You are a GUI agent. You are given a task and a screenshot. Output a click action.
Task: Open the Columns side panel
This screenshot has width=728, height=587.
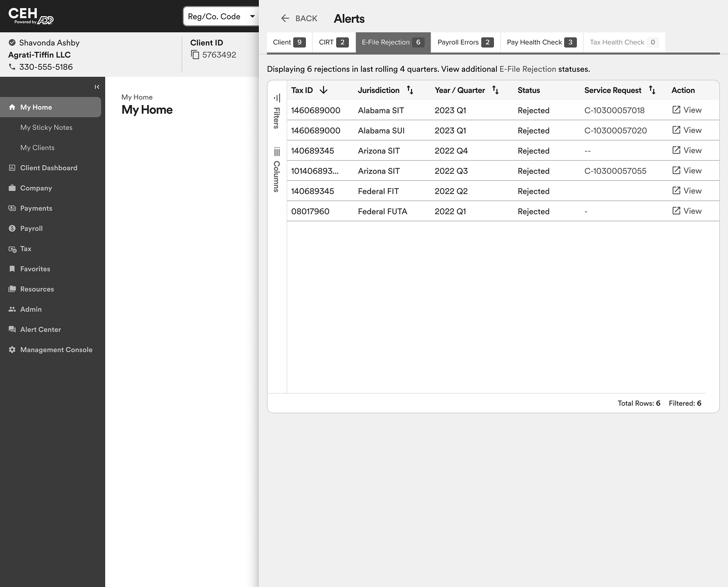point(277,170)
